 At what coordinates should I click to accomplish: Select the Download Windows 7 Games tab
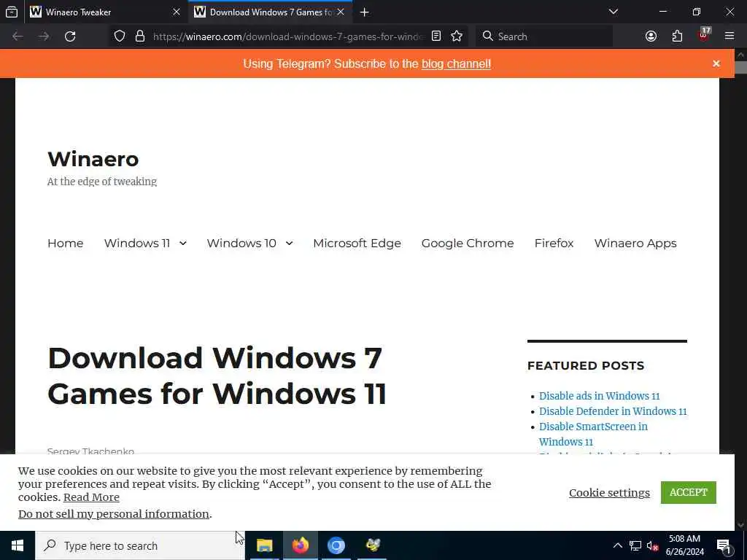pyautogui.click(x=270, y=12)
